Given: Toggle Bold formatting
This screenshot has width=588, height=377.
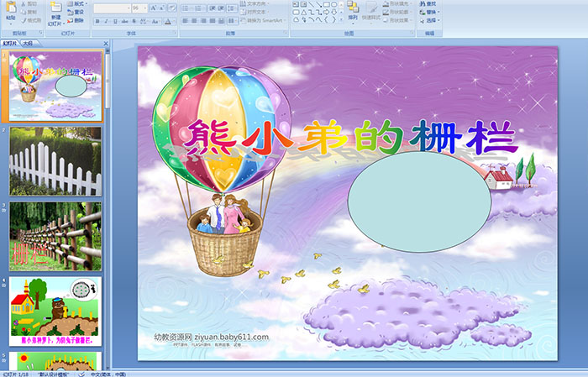Looking at the screenshot, I should (x=97, y=21).
